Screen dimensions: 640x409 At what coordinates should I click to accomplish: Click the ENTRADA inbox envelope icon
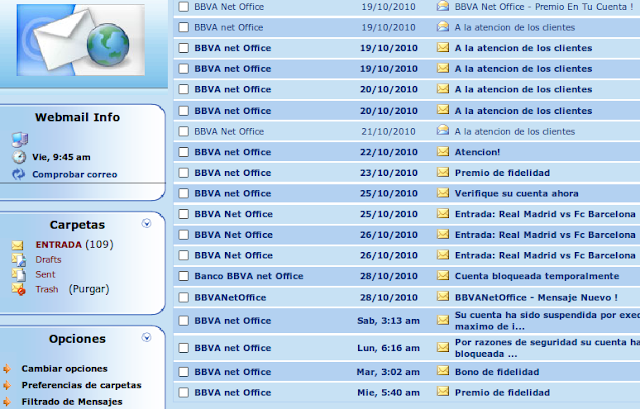pos(18,245)
